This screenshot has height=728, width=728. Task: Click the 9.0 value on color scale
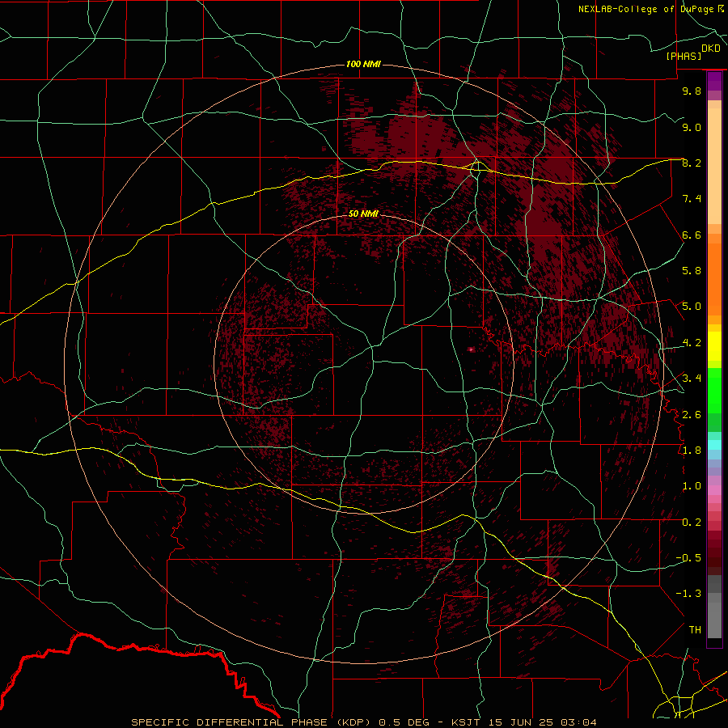[692, 127]
